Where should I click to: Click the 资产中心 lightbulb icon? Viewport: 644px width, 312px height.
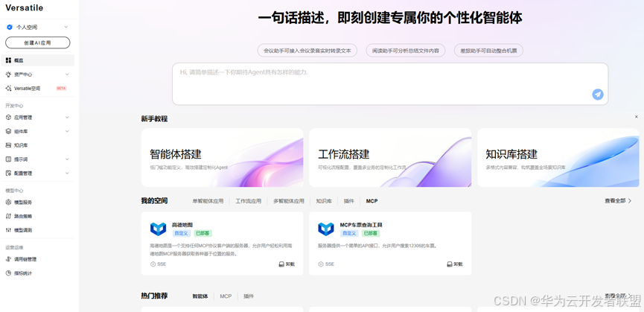[8, 74]
